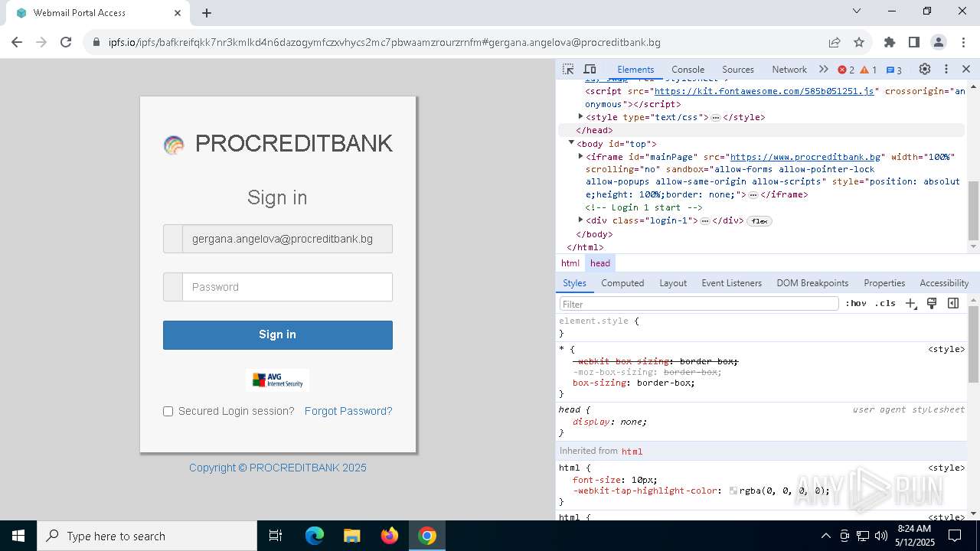Click the Password input field
Viewport: 980px width, 551px height.
tap(287, 287)
